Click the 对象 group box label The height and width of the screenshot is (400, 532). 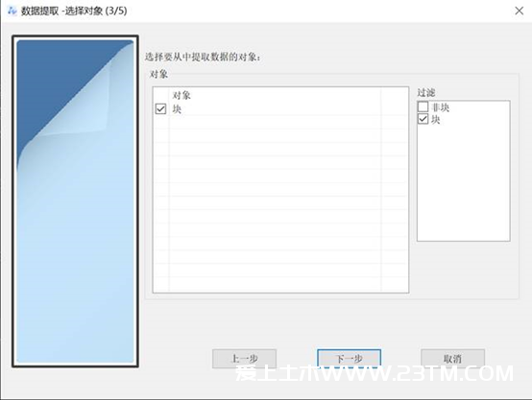point(158,74)
